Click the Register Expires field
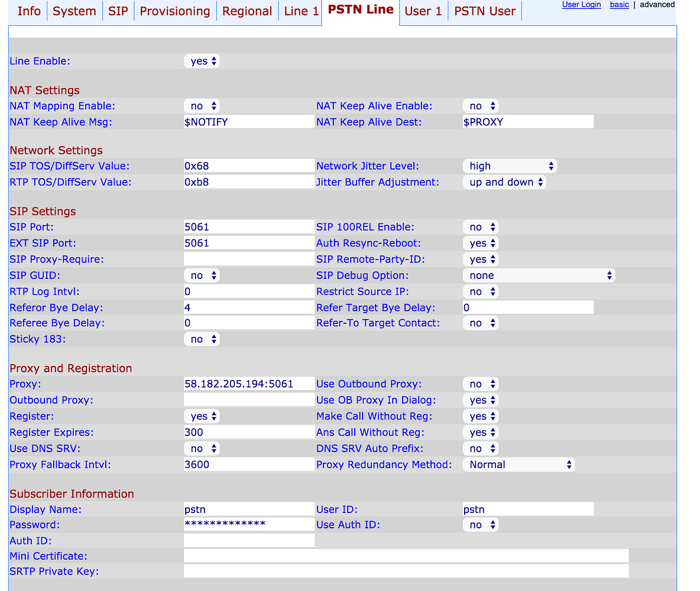This screenshot has width=700, height=591. tap(248, 432)
